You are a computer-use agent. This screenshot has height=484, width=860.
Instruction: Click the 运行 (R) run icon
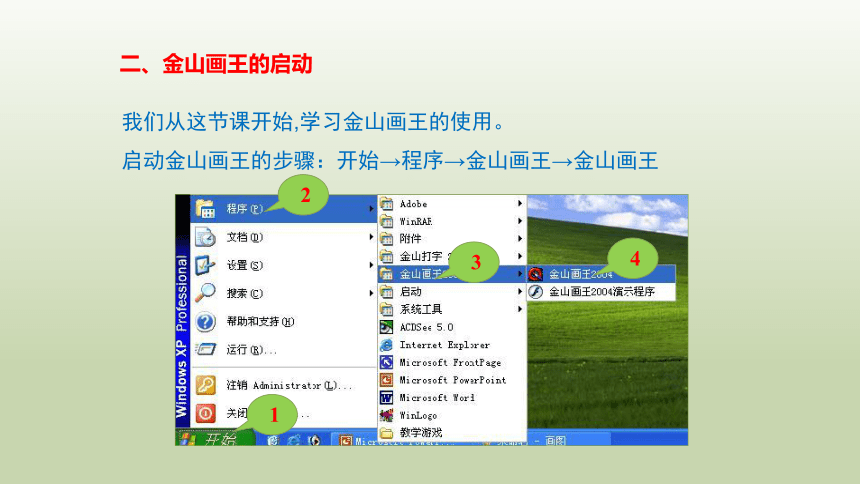click(205, 350)
